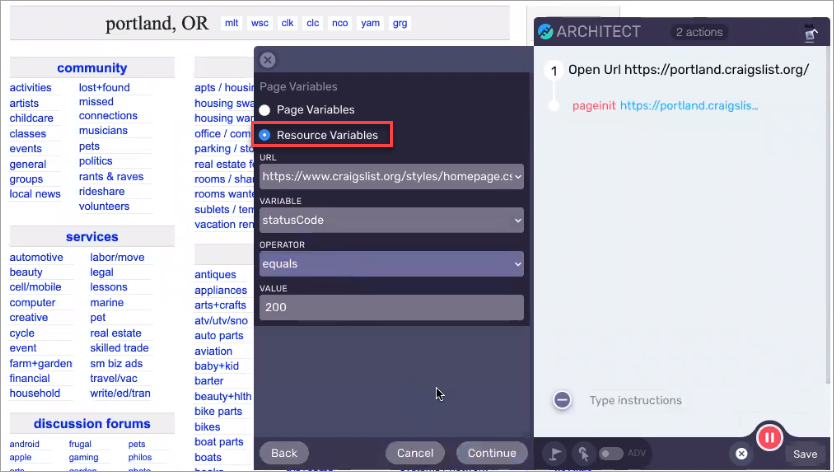Open the automotive services link
The width and height of the screenshot is (834, 472).
[x=36, y=257]
